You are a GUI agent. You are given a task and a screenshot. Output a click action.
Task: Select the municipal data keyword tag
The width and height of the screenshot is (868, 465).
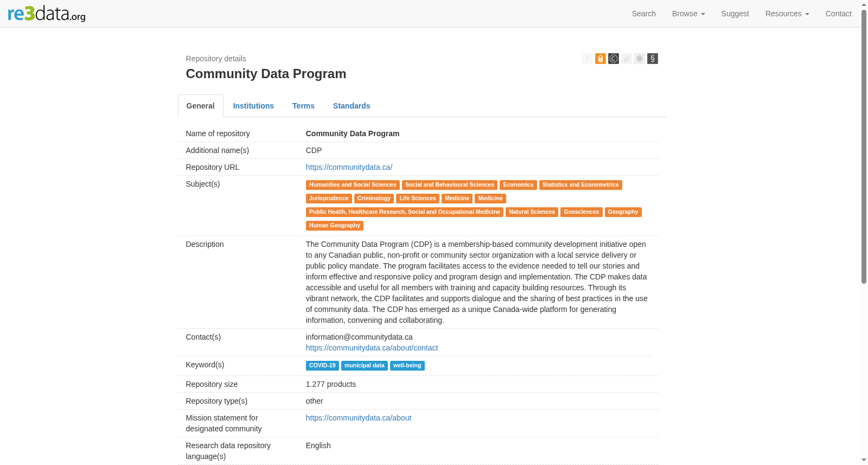(365, 366)
